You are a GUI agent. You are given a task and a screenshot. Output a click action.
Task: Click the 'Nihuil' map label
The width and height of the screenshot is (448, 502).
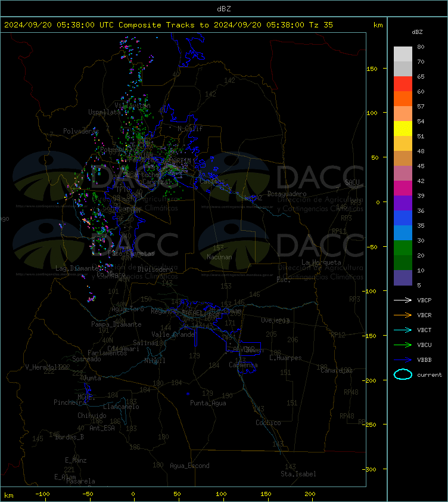pos(155,361)
